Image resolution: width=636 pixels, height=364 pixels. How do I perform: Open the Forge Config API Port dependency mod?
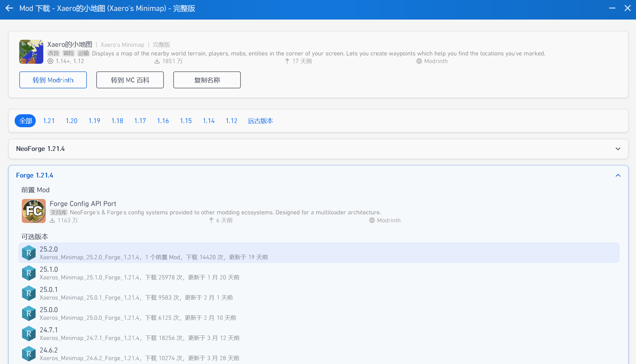(318, 211)
